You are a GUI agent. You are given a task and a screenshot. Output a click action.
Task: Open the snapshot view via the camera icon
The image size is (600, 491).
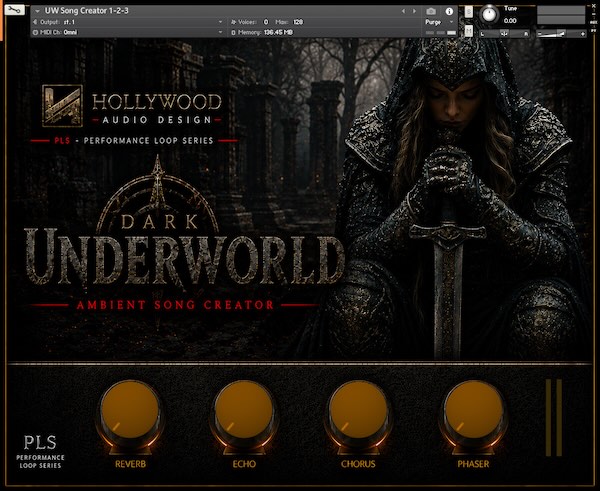431,11
